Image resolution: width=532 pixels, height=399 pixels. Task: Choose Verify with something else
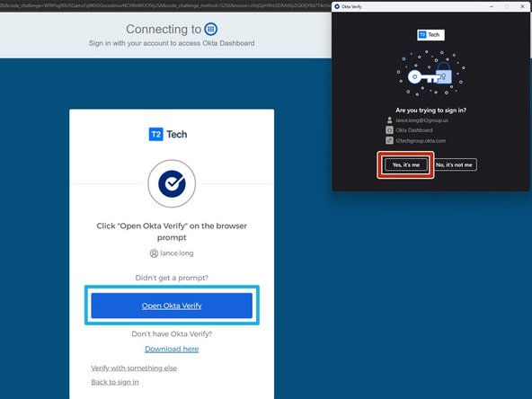(x=134, y=368)
